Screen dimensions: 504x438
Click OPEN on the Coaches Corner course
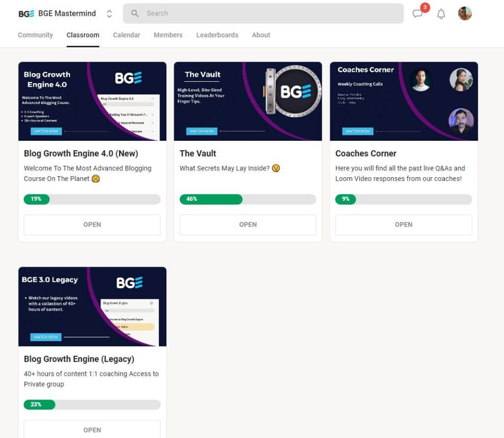[x=404, y=224]
